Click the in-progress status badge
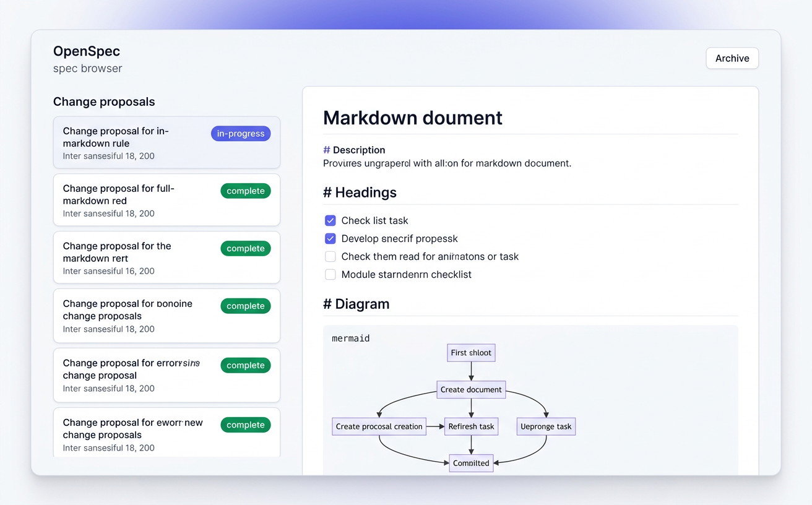 (241, 134)
